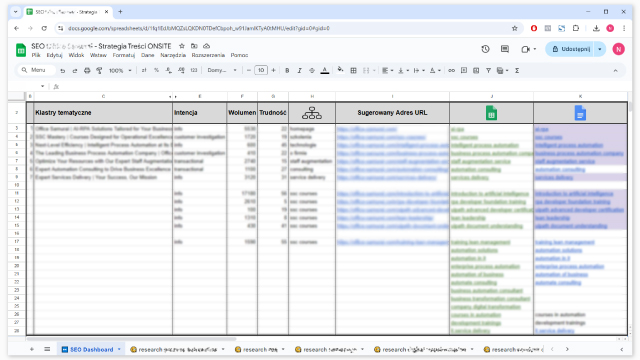Open text wrapping dropdown
Viewport: 640px width, 360px height.
click(419, 70)
